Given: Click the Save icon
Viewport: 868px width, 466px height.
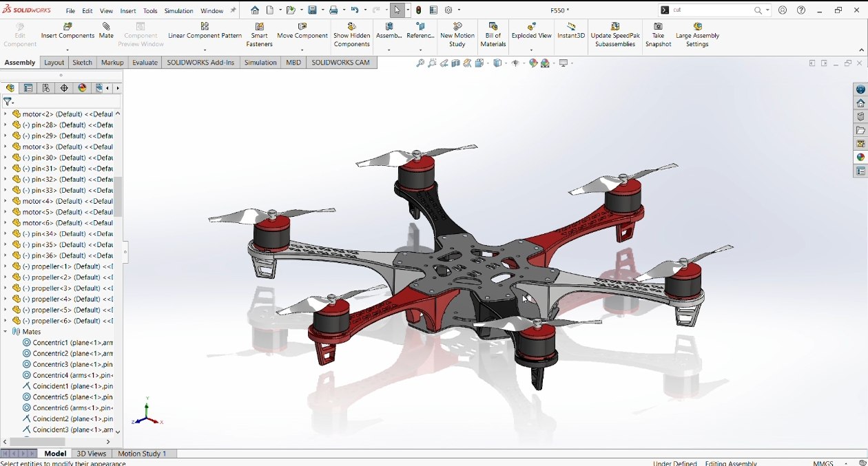Looking at the screenshot, I should 312,10.
